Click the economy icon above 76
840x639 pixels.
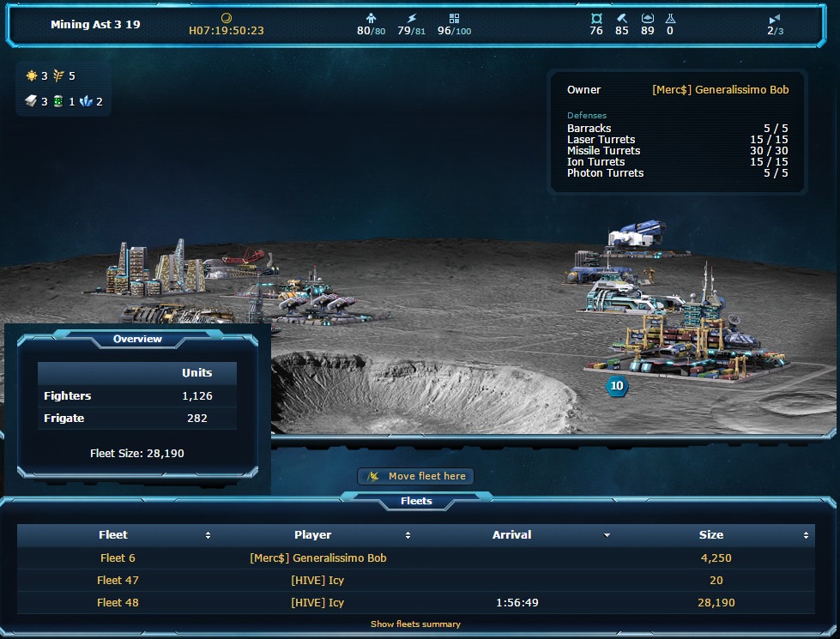pos(596,18)
